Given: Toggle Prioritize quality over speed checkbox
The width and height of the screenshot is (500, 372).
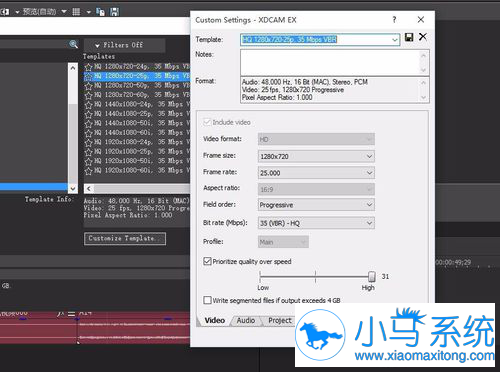Looking at the screenshot, I should (x=207, y=261).
